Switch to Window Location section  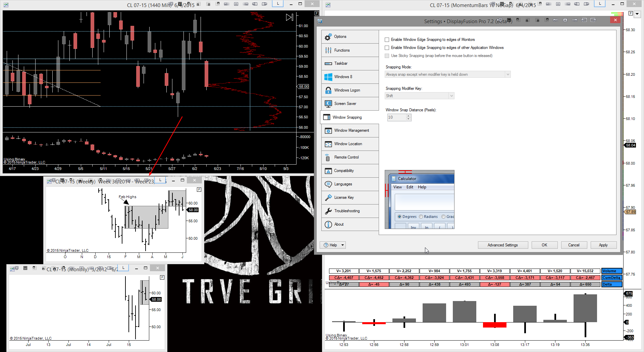pyautogui.click(x=348, y=144)
